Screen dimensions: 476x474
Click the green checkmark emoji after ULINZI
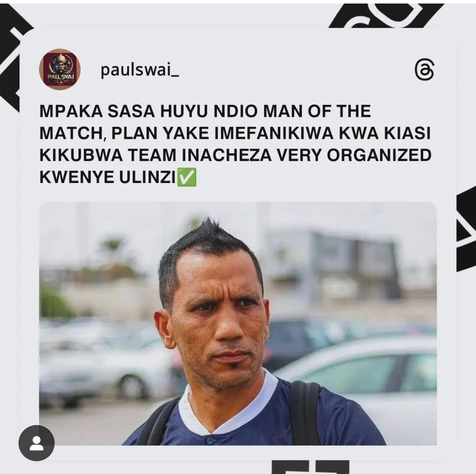tap(186, 177)
